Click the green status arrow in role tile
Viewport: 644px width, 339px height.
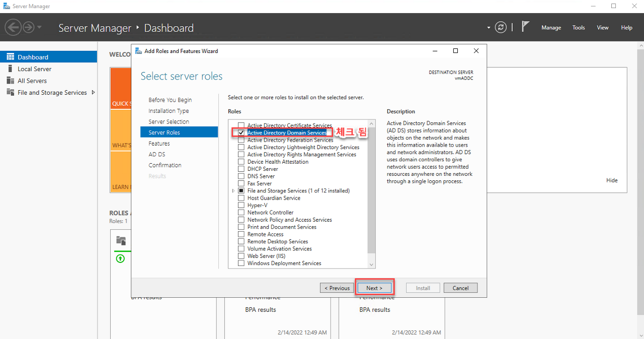coord(120,258)
